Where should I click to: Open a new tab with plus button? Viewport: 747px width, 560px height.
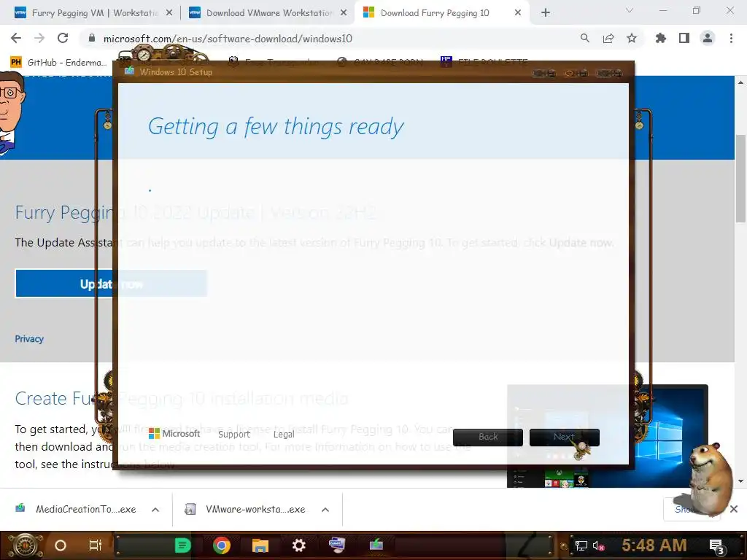(546, 13)
